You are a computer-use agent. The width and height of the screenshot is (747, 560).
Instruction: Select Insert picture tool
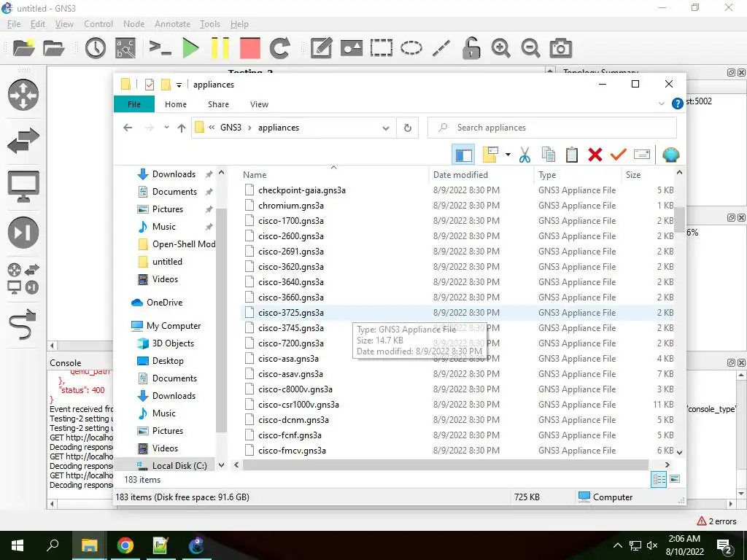[351, 48]
